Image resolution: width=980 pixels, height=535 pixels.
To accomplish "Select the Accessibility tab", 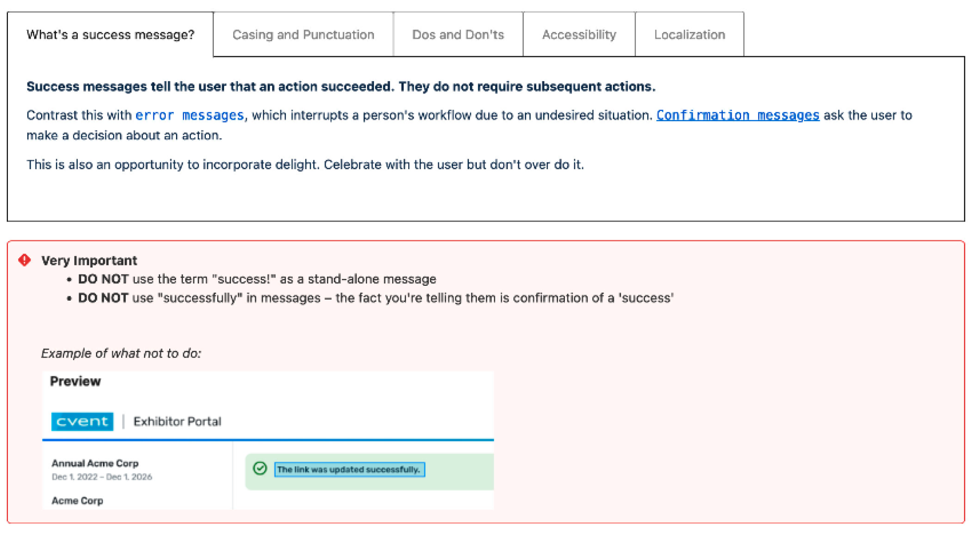I will [579, 35].
